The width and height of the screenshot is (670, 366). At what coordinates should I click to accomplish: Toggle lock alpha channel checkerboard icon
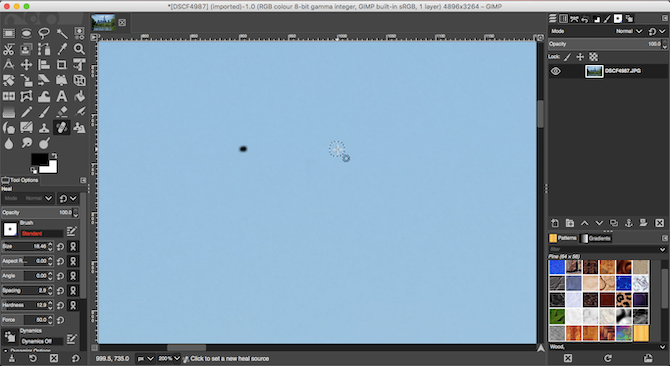point(594,57)
